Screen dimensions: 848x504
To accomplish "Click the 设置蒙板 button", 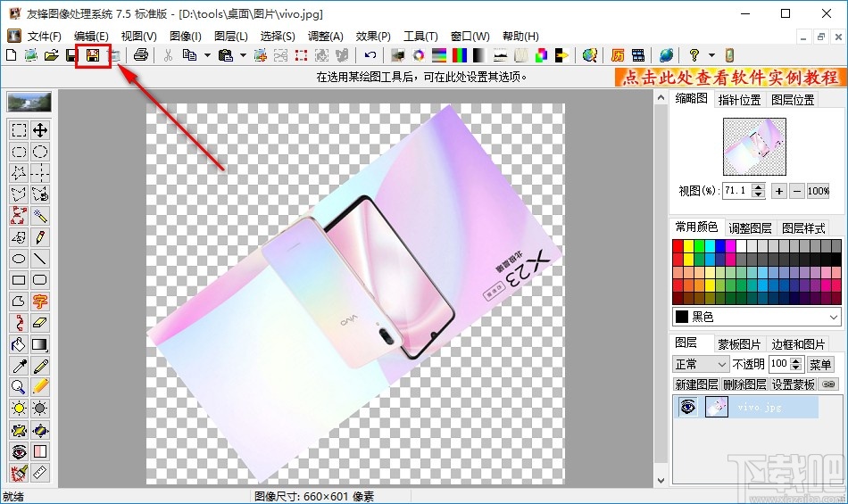I will click(793, 384).
